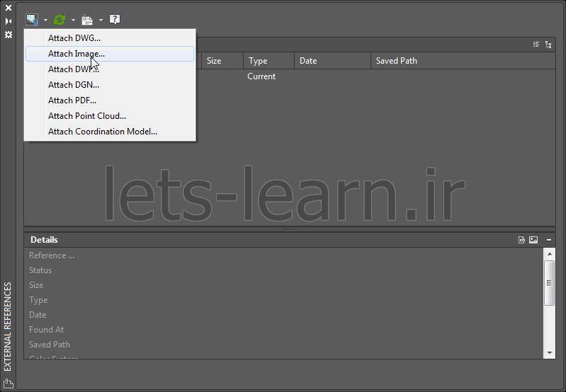Click the 'Saved Path' detail row

pyautogui.click(x=284, y=344)
